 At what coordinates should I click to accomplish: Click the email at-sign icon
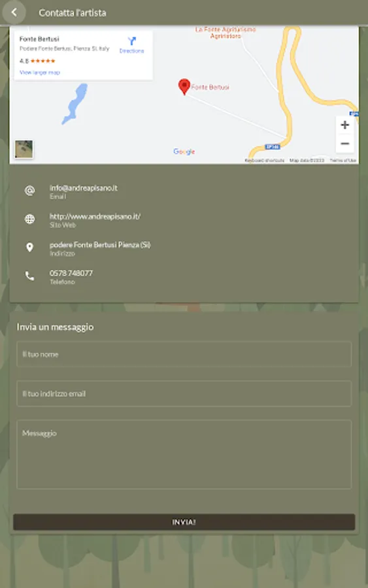coord(29,191)
